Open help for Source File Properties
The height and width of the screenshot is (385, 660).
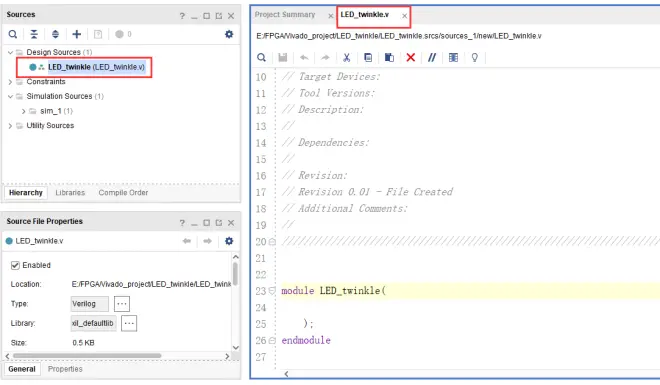[182, 223]
